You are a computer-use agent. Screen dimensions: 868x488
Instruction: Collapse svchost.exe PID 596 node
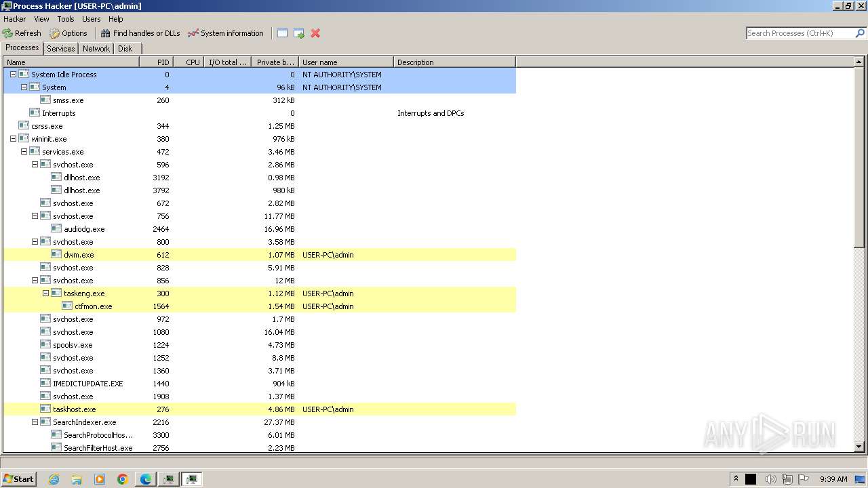click(35, 165)
